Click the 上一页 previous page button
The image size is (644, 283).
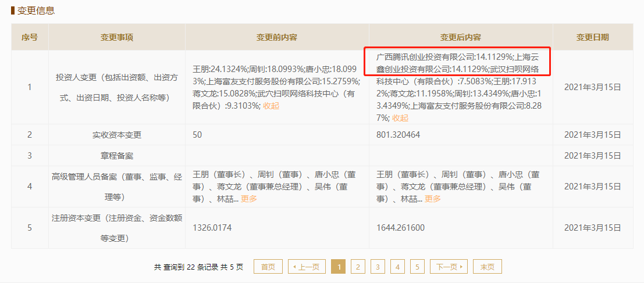306,267
